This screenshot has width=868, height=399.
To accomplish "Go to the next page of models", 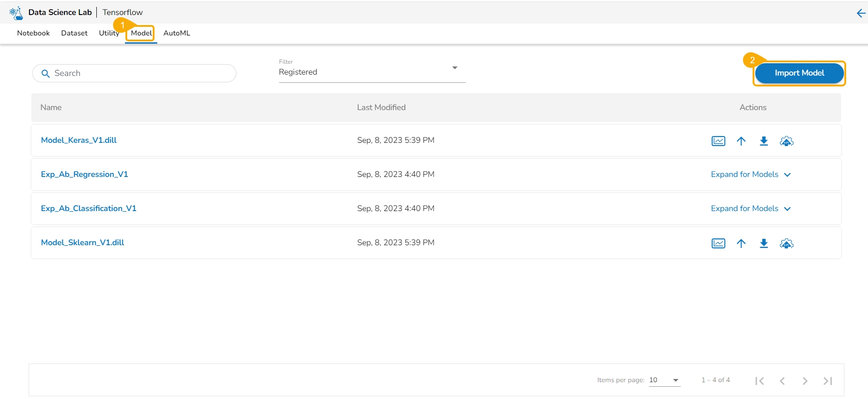I will [805, 381].
